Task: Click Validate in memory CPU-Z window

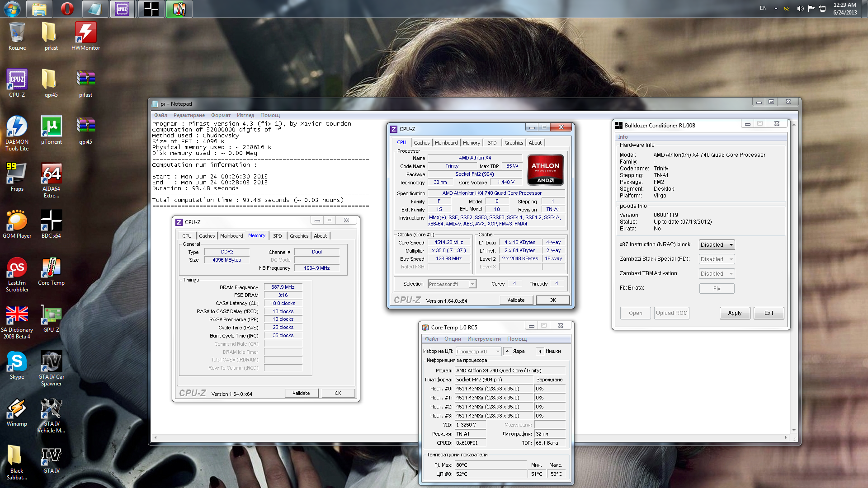Action: point(301,393)
